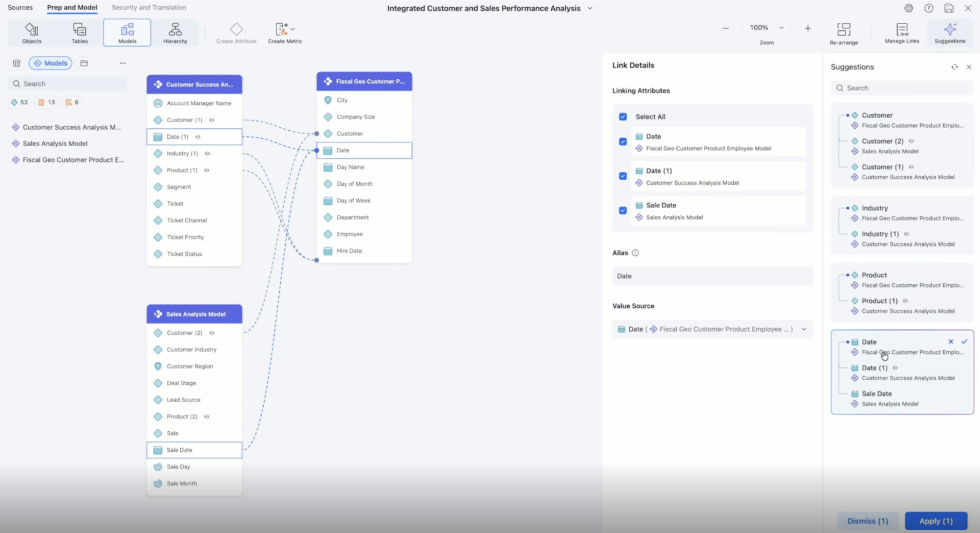
Task: Refresh the Suggestions list
Action: click(x=954, y=67)
